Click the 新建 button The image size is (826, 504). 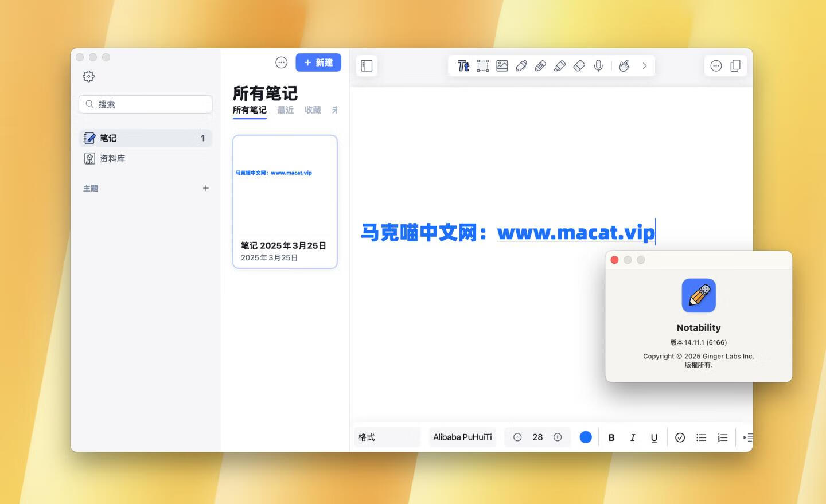(318, 62)
